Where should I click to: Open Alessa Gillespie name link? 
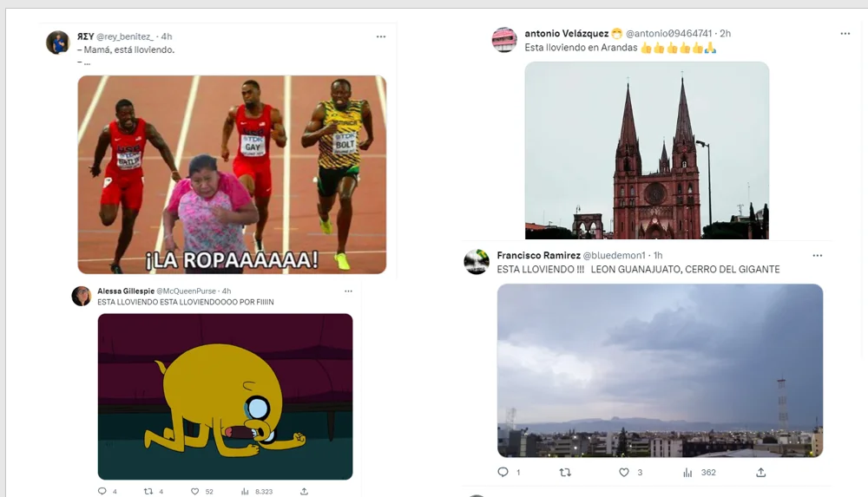126,291
